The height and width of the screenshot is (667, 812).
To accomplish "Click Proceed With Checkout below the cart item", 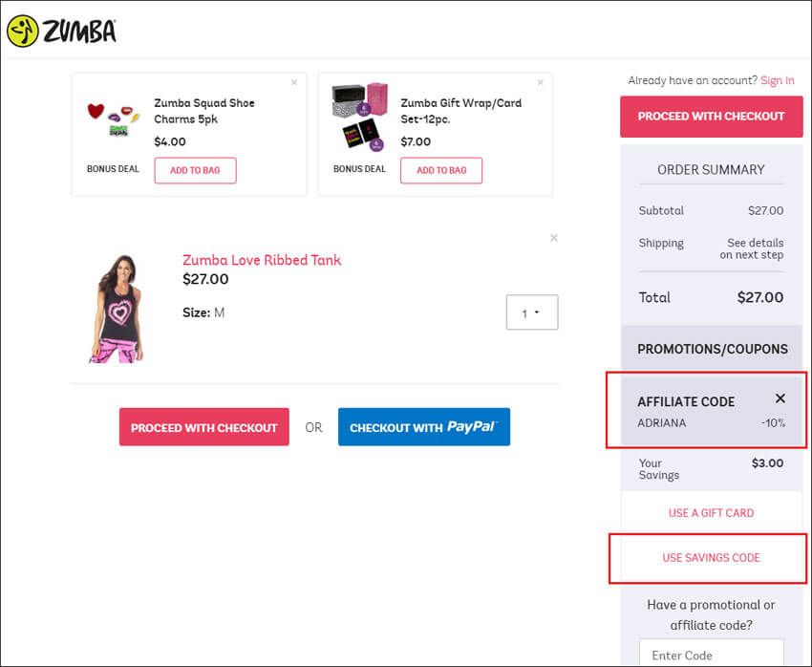I will (x=204, y=427).
